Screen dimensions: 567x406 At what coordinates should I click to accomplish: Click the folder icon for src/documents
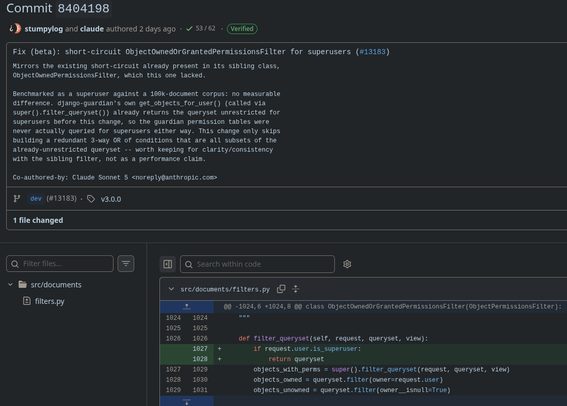pos(22,285)
